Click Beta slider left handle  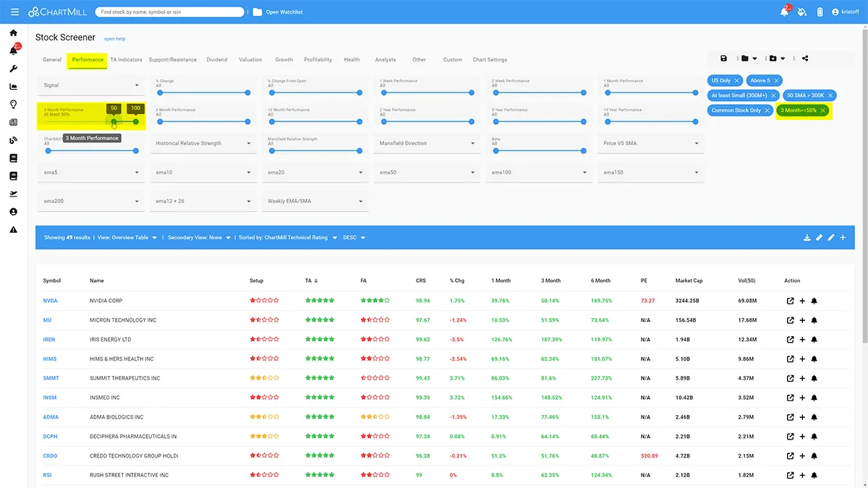(x=495, y=150)
